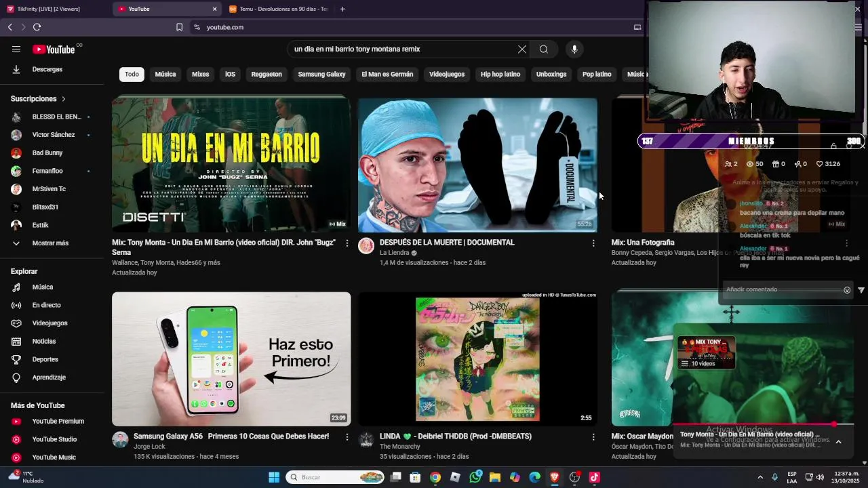
Task: Play the Un Dia En Mi Barrio thumbnail
Action: tap(231, 165)
